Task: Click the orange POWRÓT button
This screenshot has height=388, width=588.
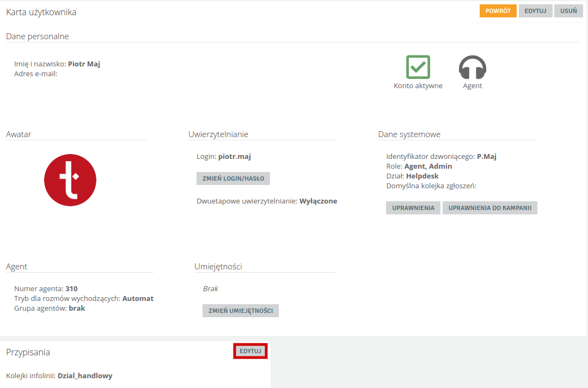Action: click(x=498, y=11)
